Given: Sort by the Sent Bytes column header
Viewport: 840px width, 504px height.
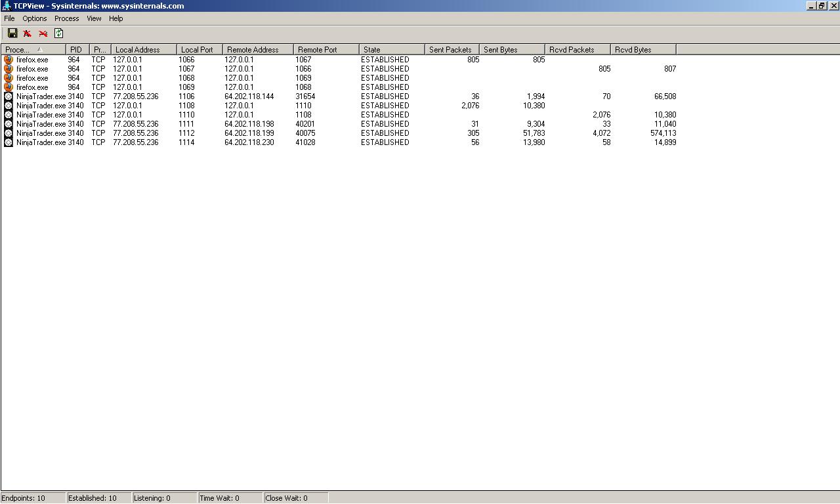Looking at the screenshot, I should 513,50.
